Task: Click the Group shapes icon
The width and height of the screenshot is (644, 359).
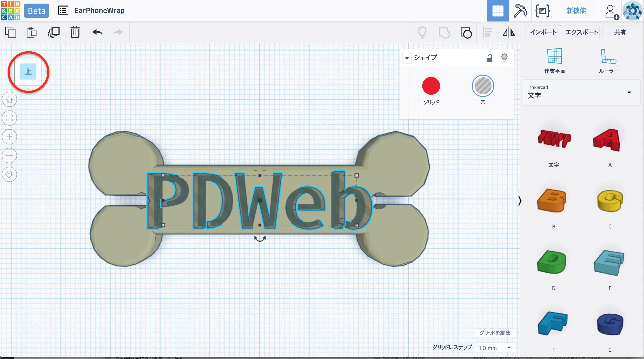Action: coord(444,32)
